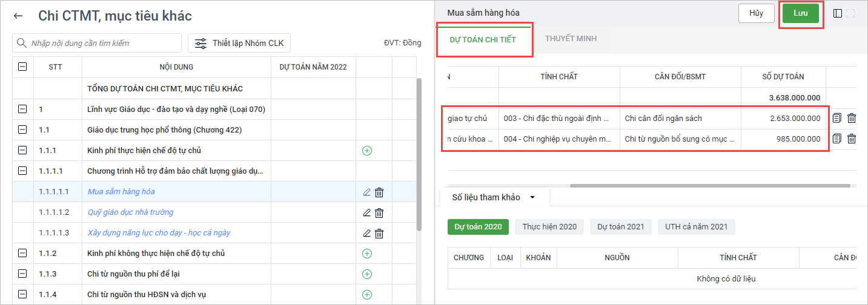This screenshot has height=305, width=868.
Task: Collapse the Giáo dục trung học phổ thông row
Action: pos(23,130)
